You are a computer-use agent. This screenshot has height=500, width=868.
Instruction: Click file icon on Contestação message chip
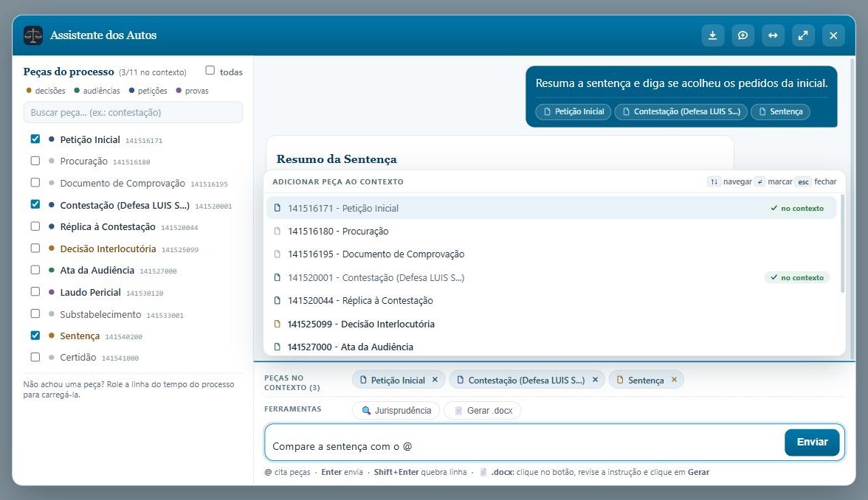coord(626,112)
